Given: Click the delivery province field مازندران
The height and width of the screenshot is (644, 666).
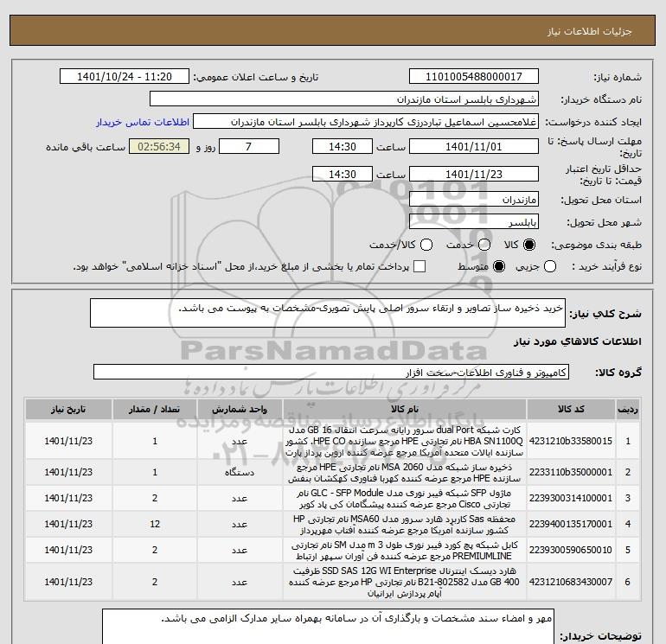Looking at the screenshot, I should click(474, 200).
